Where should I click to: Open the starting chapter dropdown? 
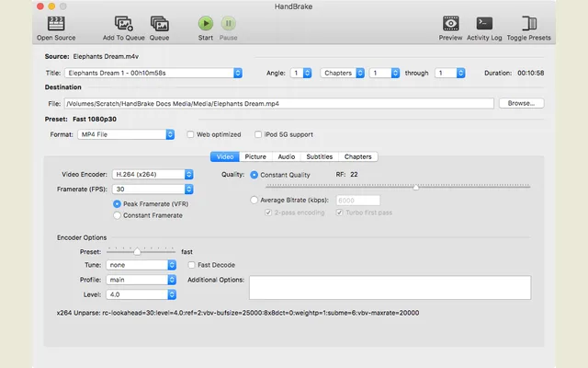point(384,73)
